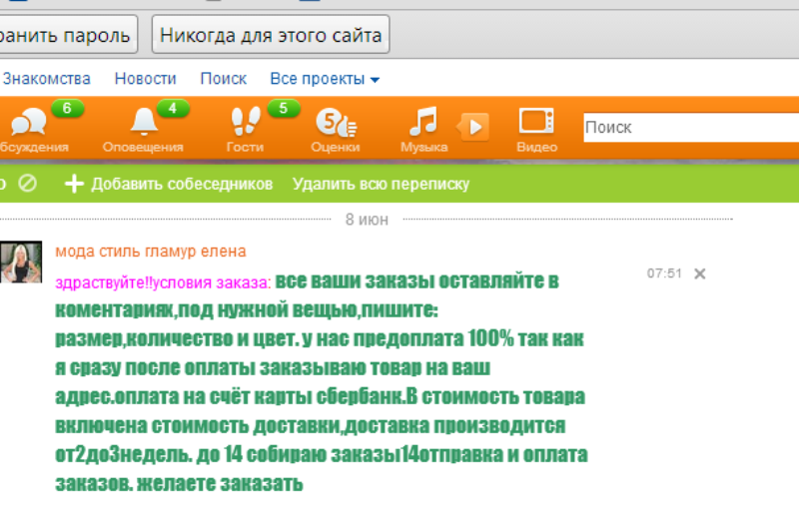Click the 07:51 message timestamp
The image size is (799, 532).
(x=664, y=273)
